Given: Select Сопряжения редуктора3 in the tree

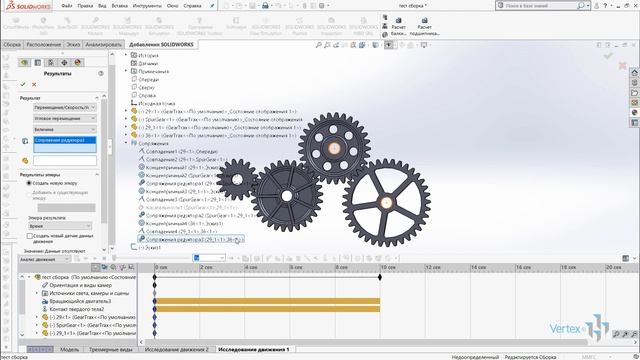Looking at the screenshot, I should click(191, 239).
